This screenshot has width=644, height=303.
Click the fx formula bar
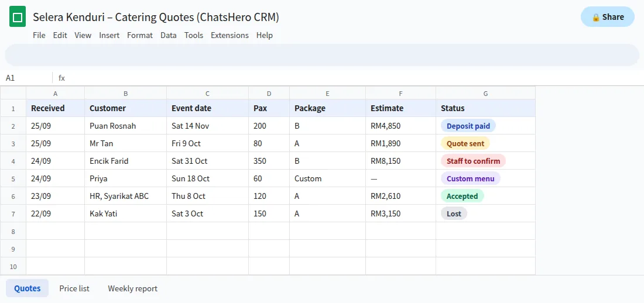point(349,78)
